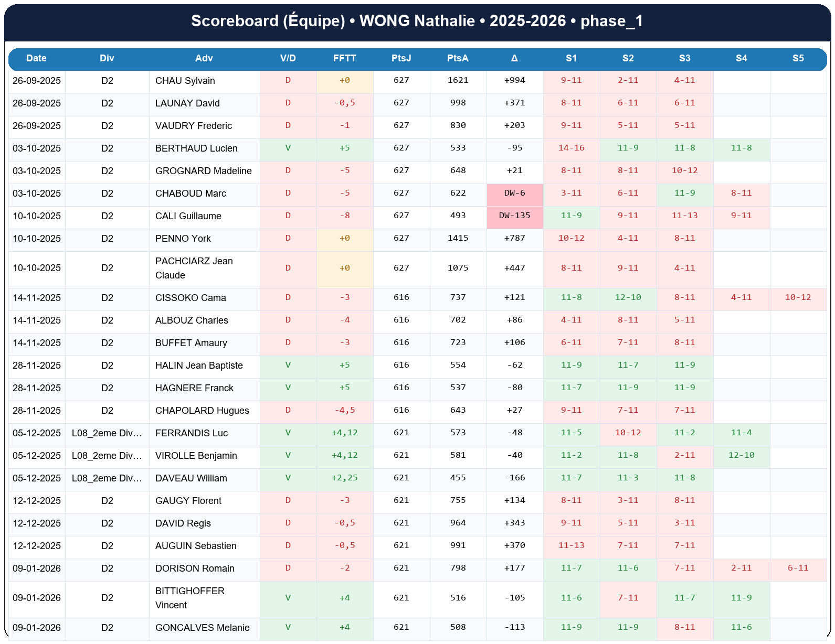Click FERRANDIS Luc's L08_2eme Div division cell
The width and height of the screenshot is (835, 644).
107,433
